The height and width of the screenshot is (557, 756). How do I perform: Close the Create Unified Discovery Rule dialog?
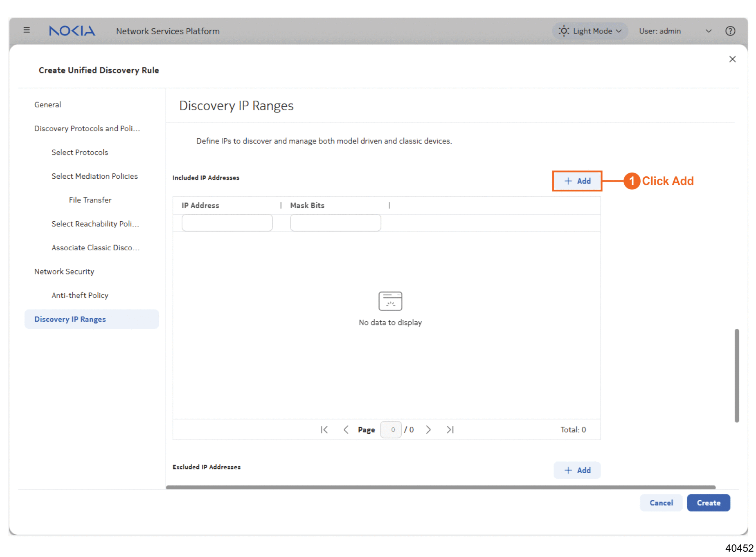point(732,59)
